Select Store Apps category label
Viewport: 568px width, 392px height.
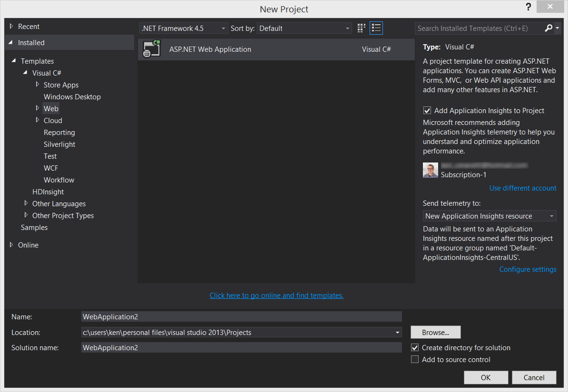coord(61,85)
